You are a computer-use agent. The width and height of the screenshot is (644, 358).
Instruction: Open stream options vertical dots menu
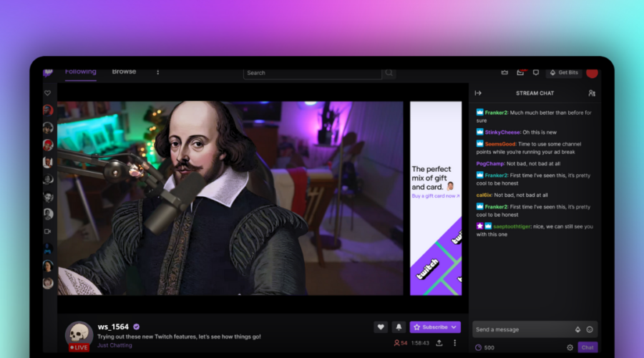454,343
